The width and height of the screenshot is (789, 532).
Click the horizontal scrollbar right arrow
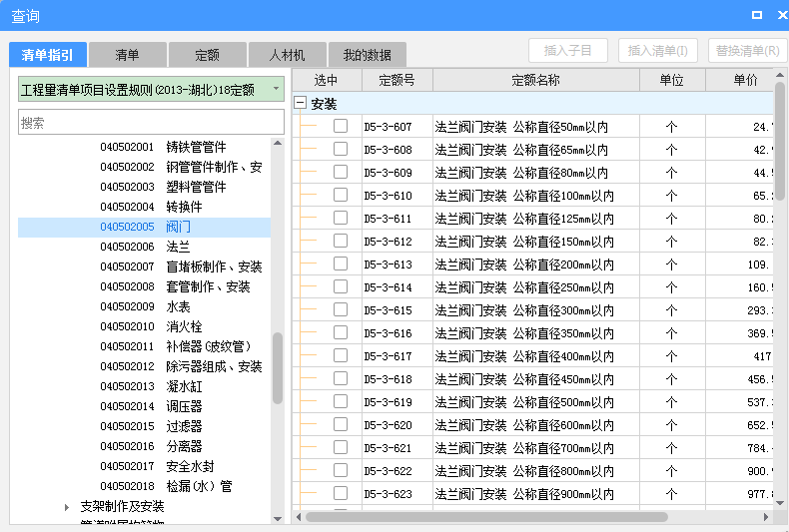point(766,517)
